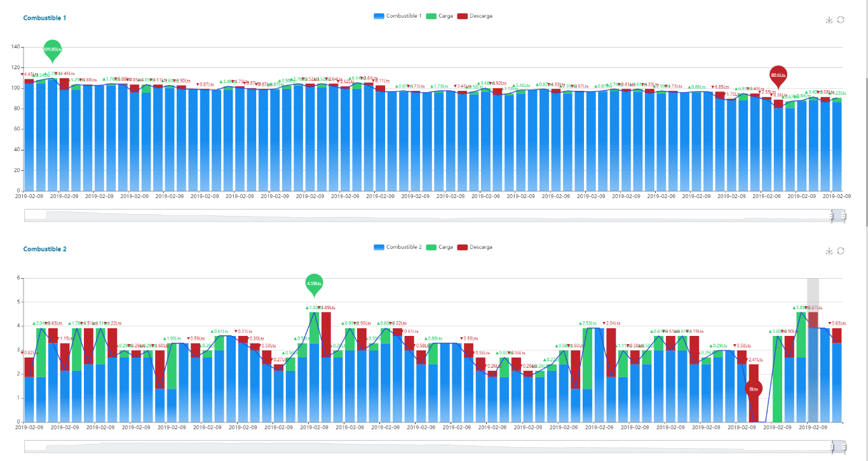
Task: Click the green 109.85Lts maximum marker pin
Action: [x=53, y=50]
